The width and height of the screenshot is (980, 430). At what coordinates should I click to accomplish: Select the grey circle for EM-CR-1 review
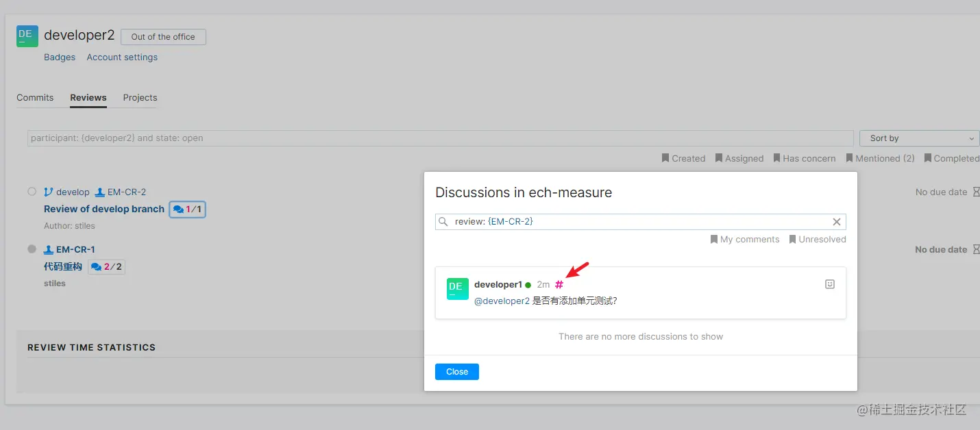(x=32, y=249)
